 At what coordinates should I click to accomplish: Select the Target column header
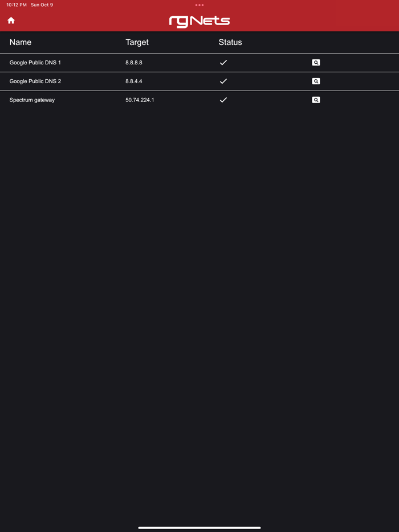[x=137, y=42]
